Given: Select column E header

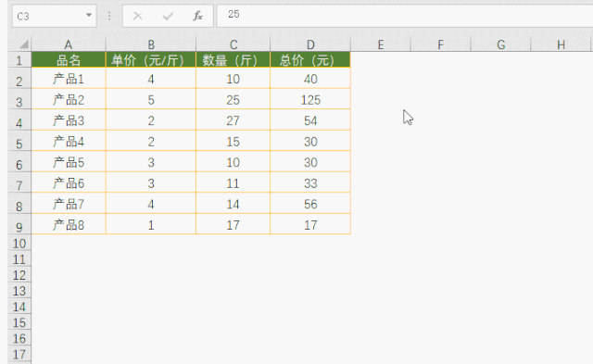Looking at the screenshot, I should point(381,44).
